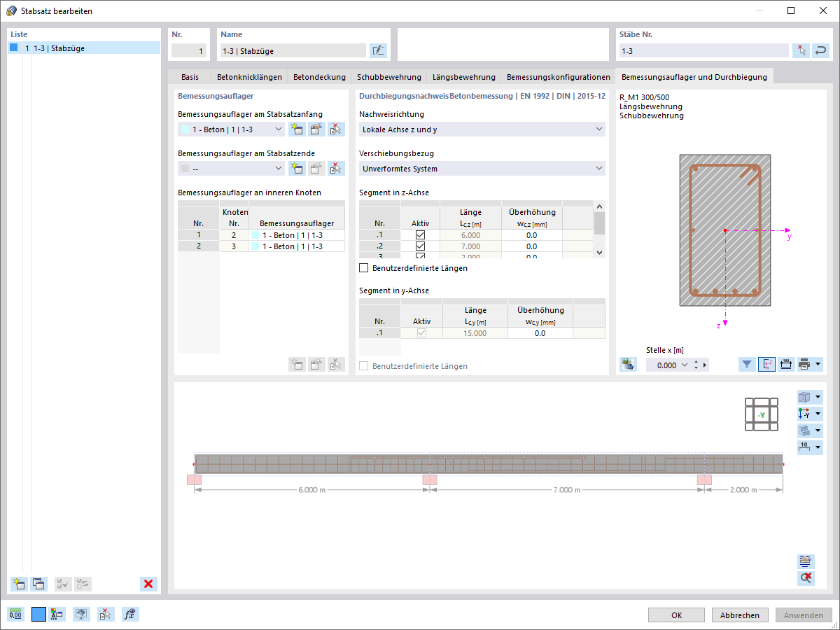Click the delete selection cursor icon at bottom
Screen dimensions: 840x630
(106, 615)
